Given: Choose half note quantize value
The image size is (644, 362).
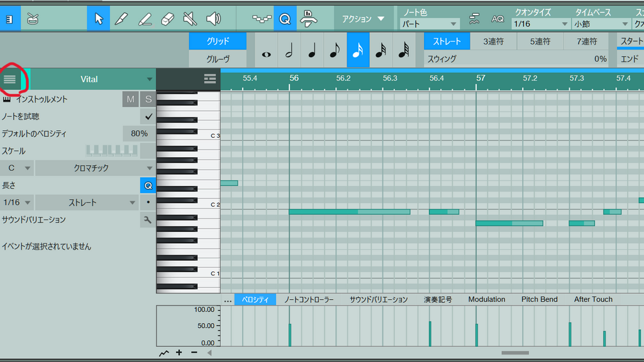Looking at the screenshot, I should click(x=289, y=50).
